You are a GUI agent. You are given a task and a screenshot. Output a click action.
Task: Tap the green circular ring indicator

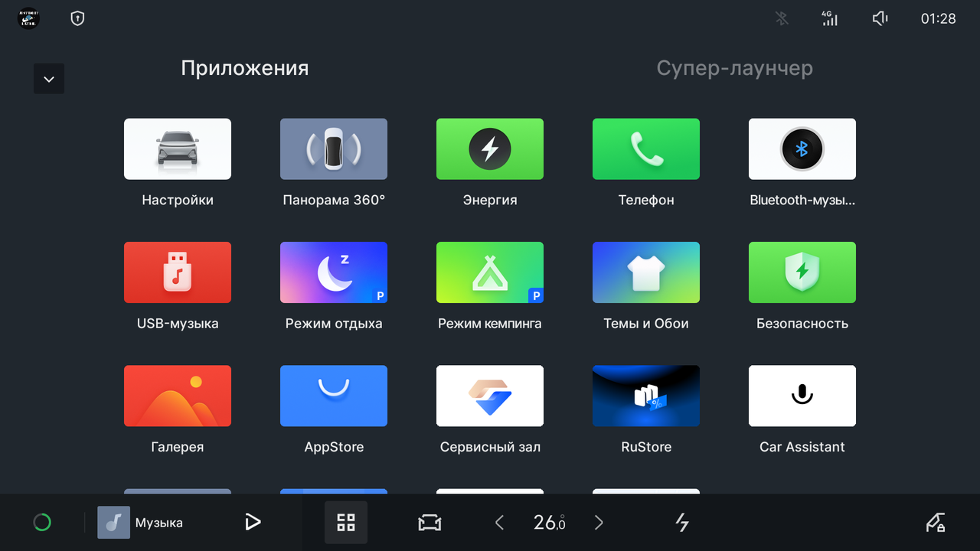coord(42,523)
